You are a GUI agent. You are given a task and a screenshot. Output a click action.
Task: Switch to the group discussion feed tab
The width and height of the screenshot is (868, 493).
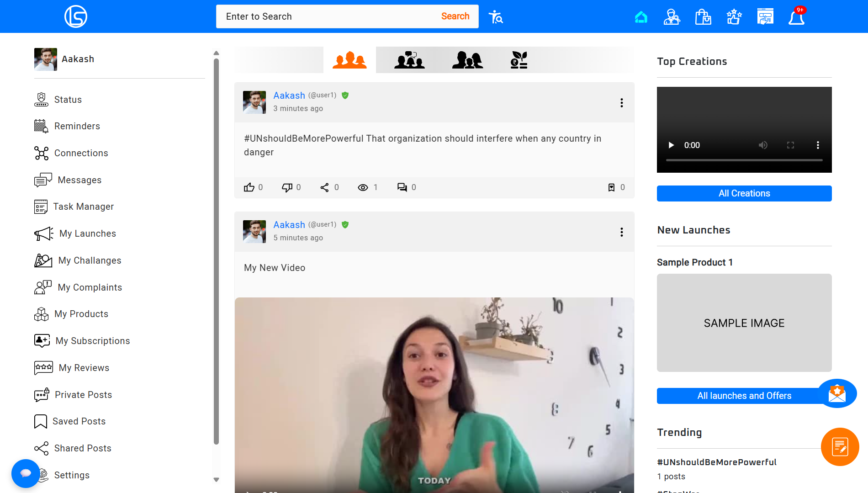(409, 60)
